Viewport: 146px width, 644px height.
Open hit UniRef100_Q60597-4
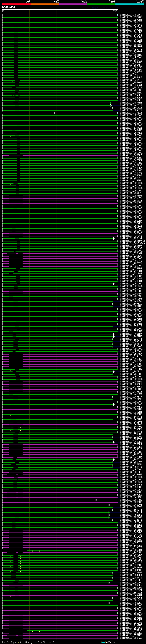(132, 246)
